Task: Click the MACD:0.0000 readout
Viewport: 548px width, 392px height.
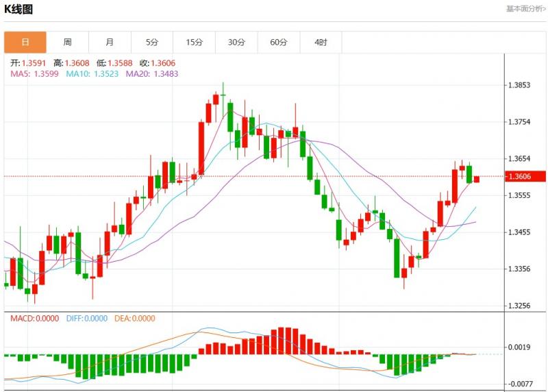Action: [x=35, y=318]
